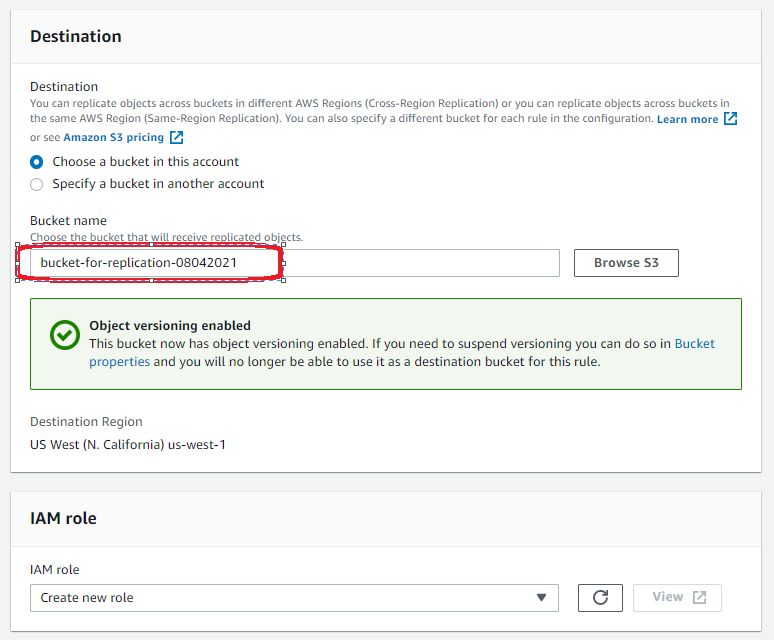Open the Amazon S3 pricing link

(x=112, y=137)
